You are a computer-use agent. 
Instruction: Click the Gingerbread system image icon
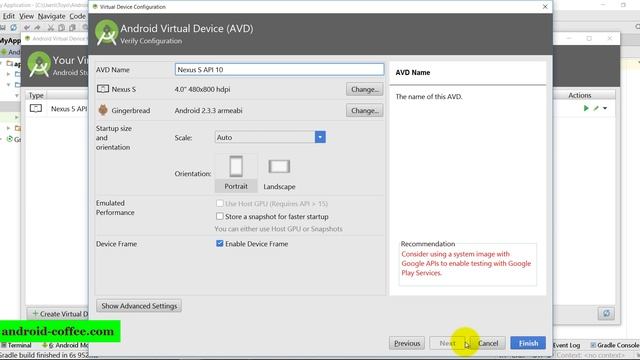click(x=103, y=110)
